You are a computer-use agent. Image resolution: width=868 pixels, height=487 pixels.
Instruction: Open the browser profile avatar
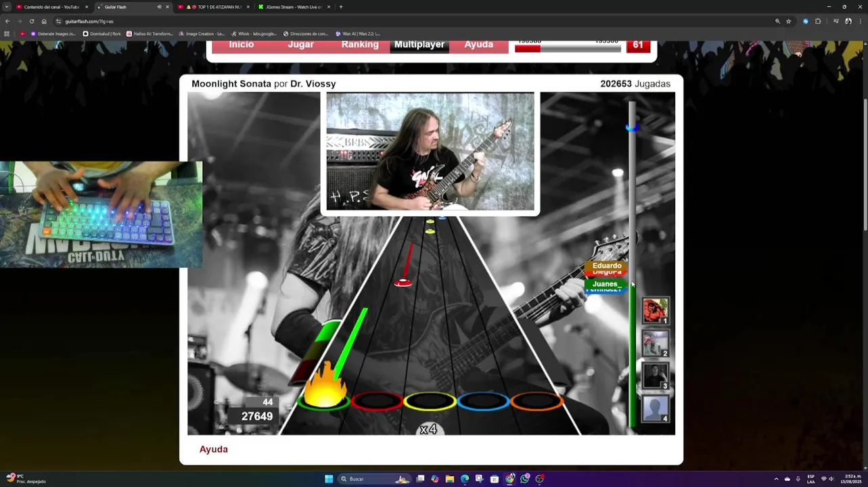(x=848, y=21)
